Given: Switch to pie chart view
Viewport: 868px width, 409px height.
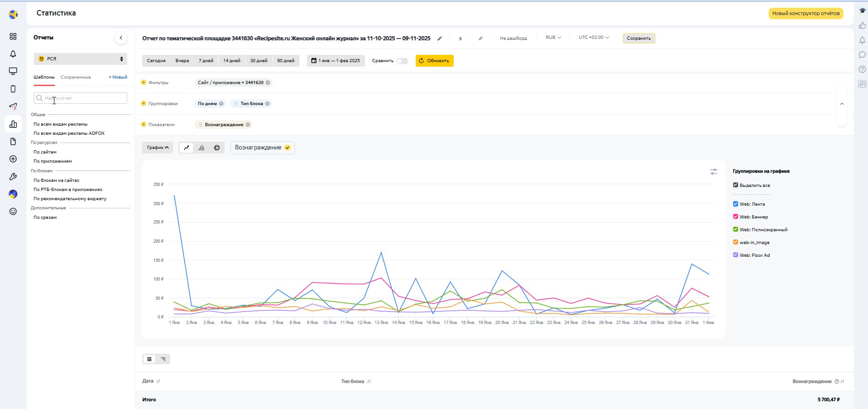Looking at the screenshot, I should [217, 148].
